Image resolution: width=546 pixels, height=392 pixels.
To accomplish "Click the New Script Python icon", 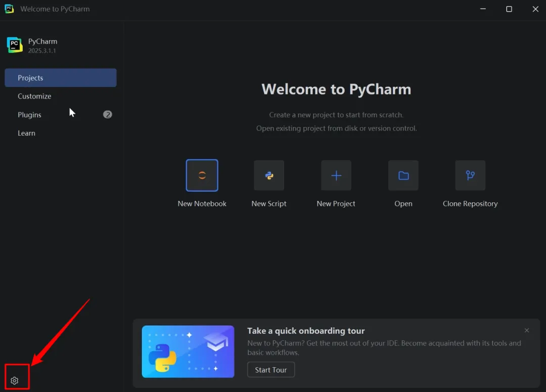I will tap(269, 176).
